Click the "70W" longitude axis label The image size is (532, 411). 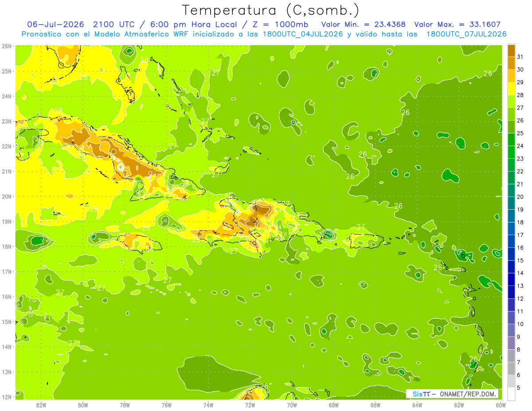click(292, 405)
